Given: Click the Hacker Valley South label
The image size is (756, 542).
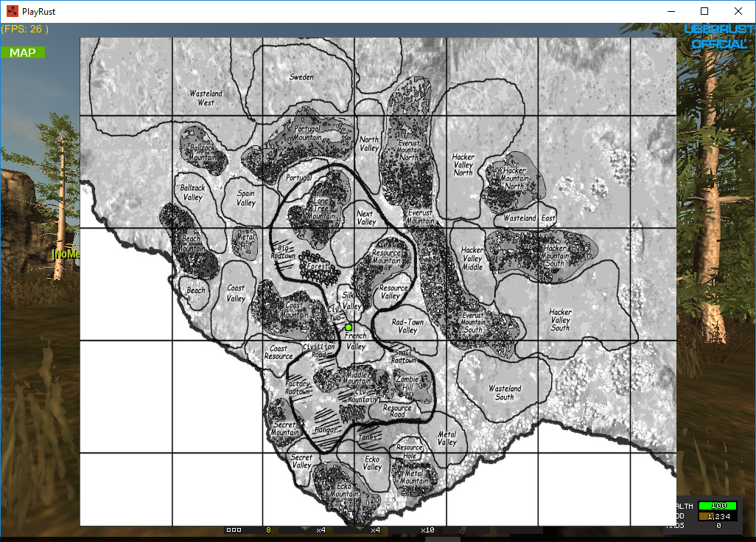Looking at the screenshot, I should pos(560,319).
